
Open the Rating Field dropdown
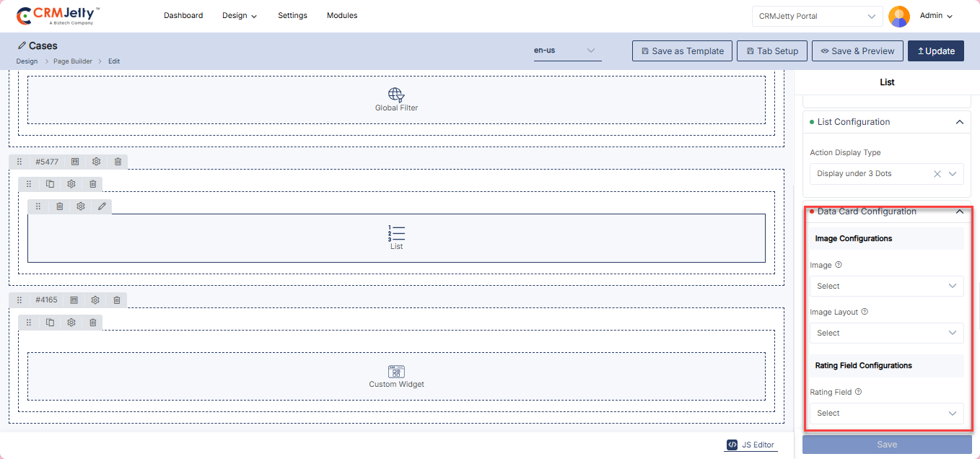(886, 413)
